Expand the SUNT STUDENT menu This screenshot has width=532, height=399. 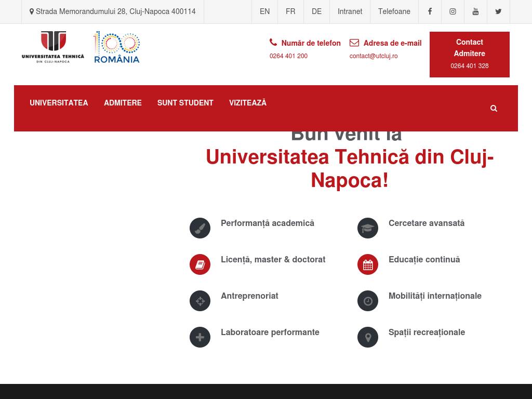(x=185, y=103)
